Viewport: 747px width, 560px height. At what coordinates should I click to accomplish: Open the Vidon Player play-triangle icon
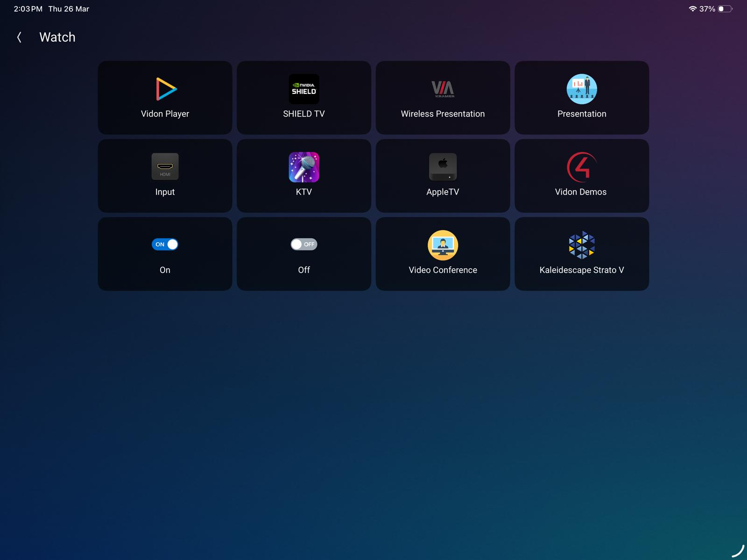click(x=165, y=89)
